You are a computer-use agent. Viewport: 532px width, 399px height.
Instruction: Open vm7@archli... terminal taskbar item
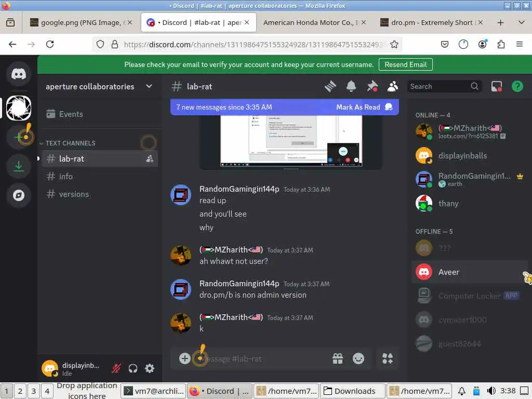pos(154,391)
